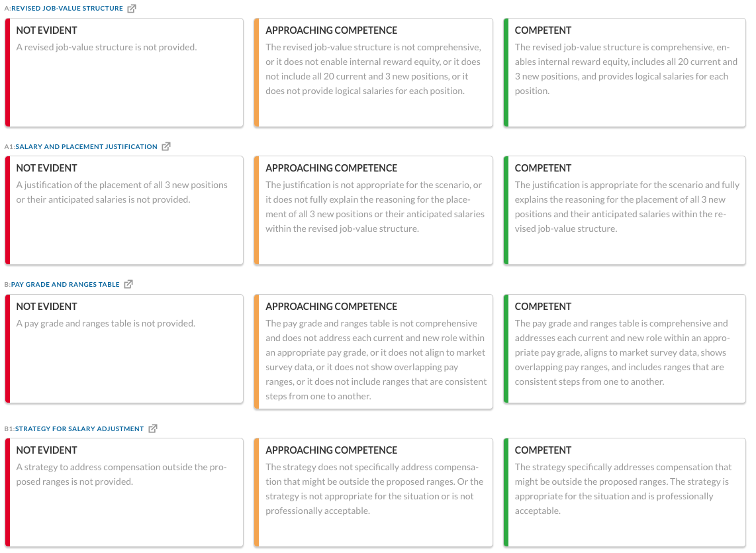756x553 pixels.
Task: Open external link icon beside Salary and Placement Justification
Action: 166,146
